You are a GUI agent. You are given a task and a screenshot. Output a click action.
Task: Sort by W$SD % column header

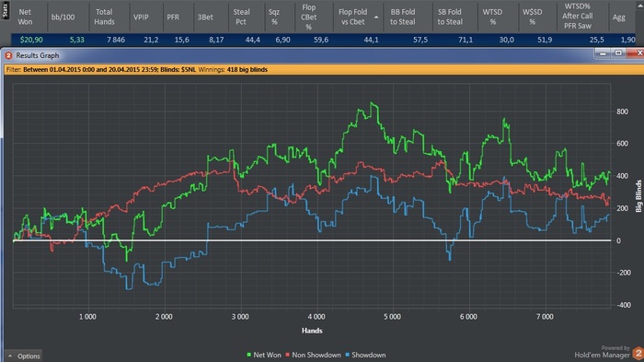533,17
